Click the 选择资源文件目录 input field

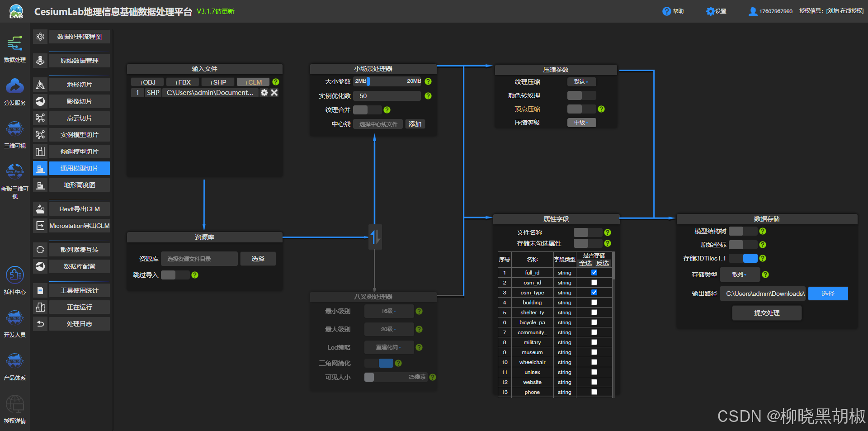coord(199,259)
